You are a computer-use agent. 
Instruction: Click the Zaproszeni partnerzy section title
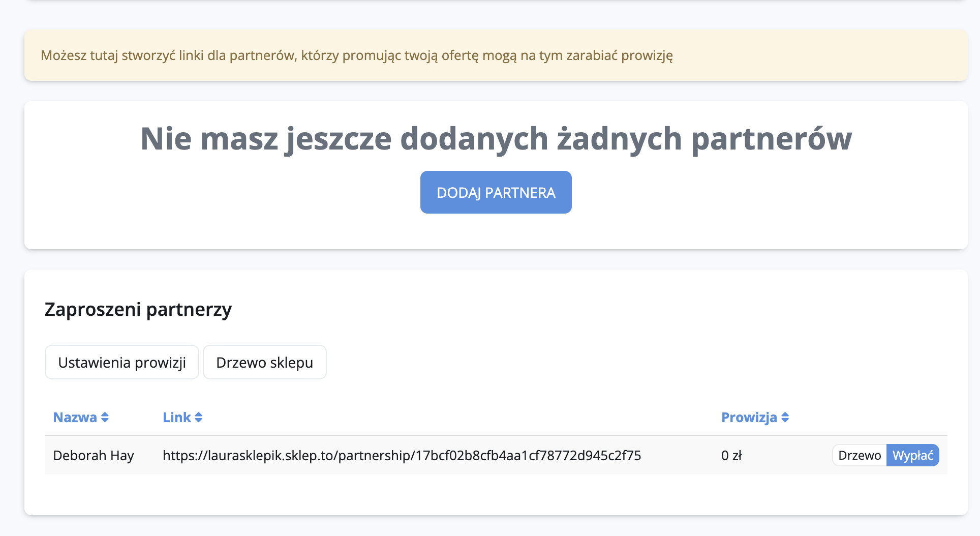[138, 309]
